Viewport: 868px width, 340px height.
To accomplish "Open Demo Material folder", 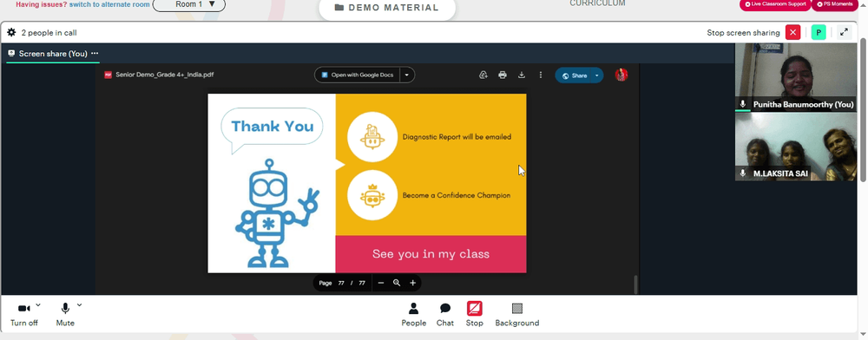I will [x=387, y=8].
